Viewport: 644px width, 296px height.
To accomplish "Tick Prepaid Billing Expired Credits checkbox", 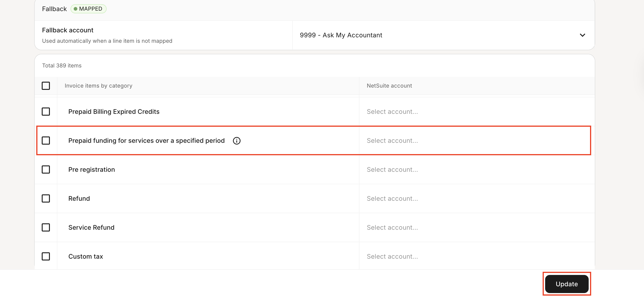I will click(x=46, y=112).
